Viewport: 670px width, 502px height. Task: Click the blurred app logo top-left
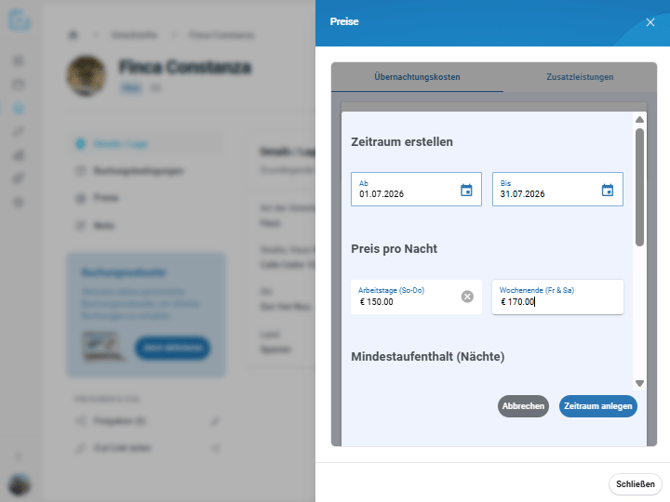click(x=19, y=19)
